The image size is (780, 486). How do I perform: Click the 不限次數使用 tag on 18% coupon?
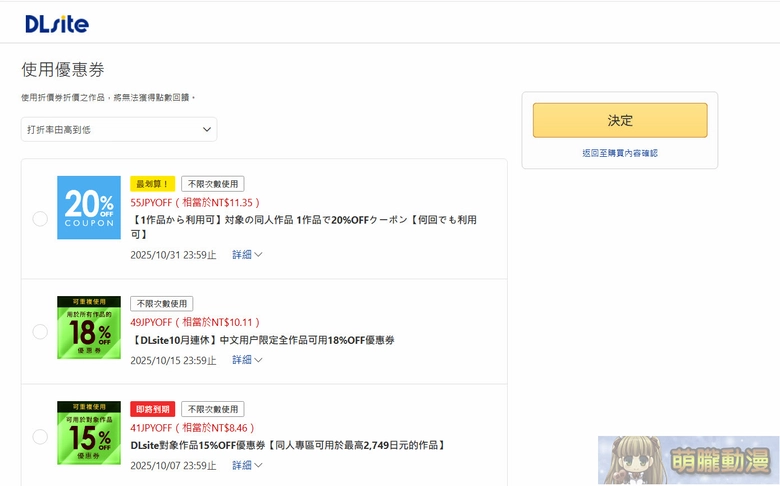162,303
